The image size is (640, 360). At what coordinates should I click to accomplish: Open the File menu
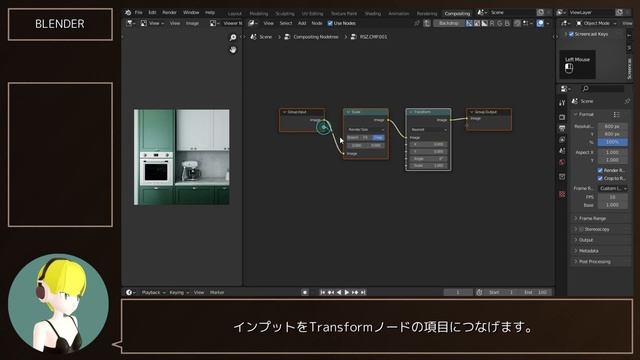tap(139, 13)
